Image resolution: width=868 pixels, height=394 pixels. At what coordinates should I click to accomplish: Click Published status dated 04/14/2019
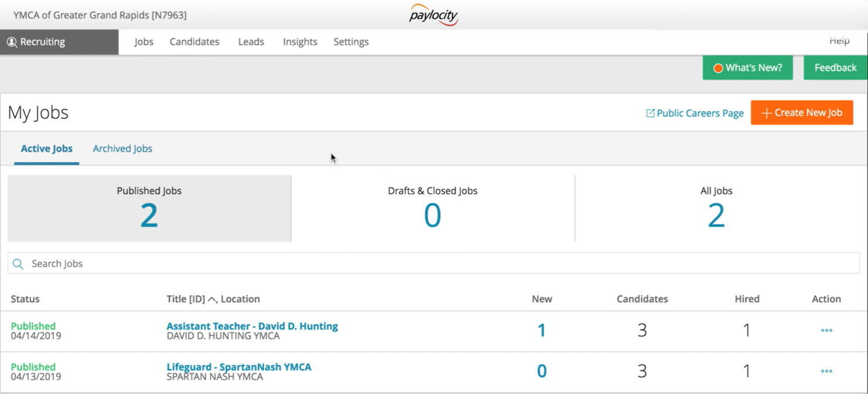coord(33,326)
